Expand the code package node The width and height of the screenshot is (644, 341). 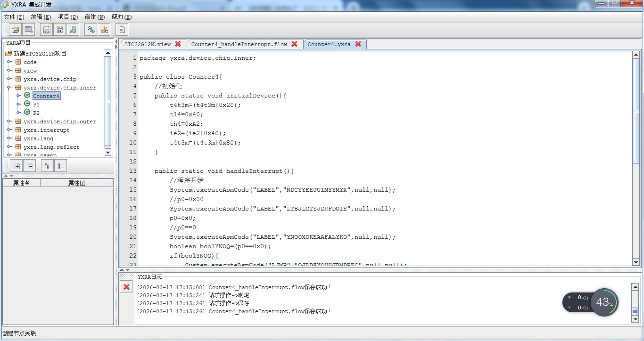click(9, 62)
